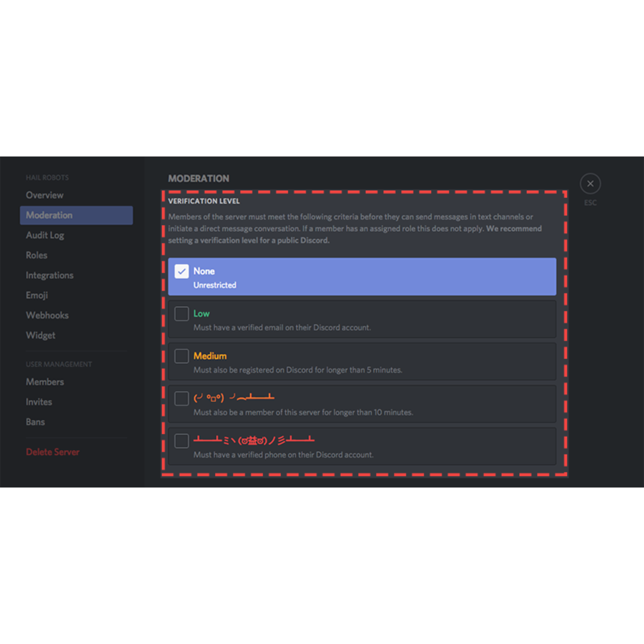The height and width of the screenshot is (644, 644).
Task: Open Members under User Management
Action: [45, 382]
